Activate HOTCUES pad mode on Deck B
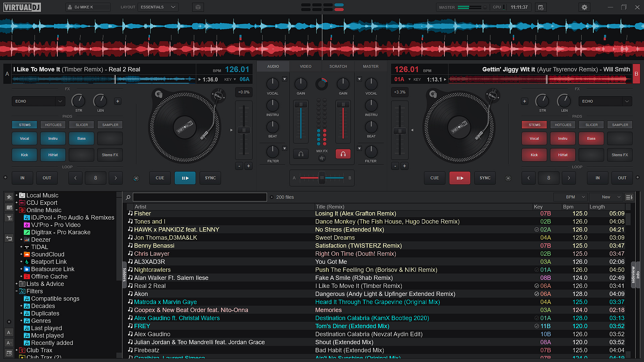The image size is (644, 362). pos(562,125)
